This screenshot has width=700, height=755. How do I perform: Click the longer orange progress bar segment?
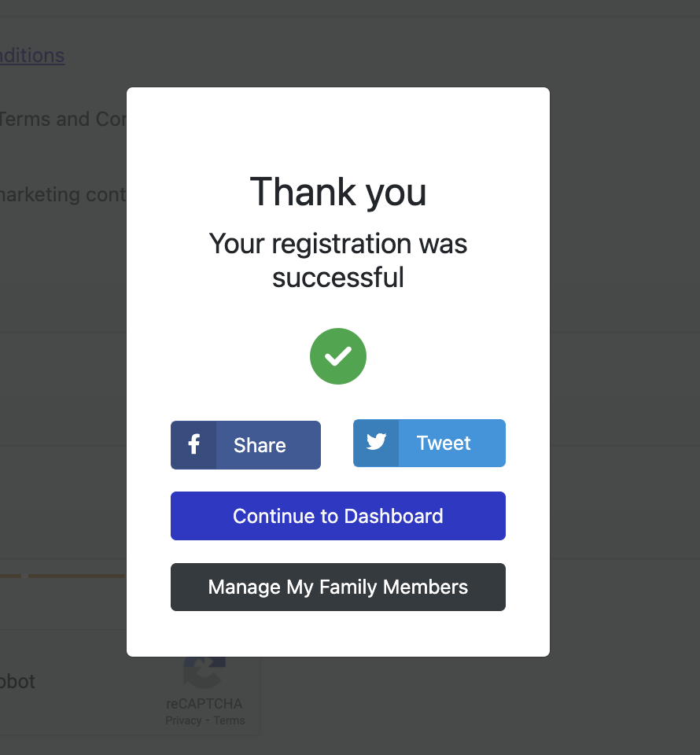[x=77, y=576]
